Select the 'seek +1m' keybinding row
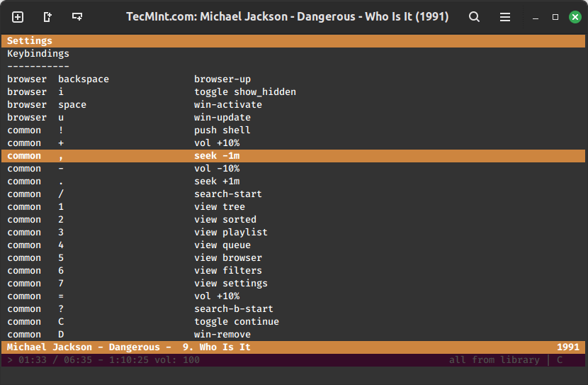The image size is (588, 385). tap(293, 182)
